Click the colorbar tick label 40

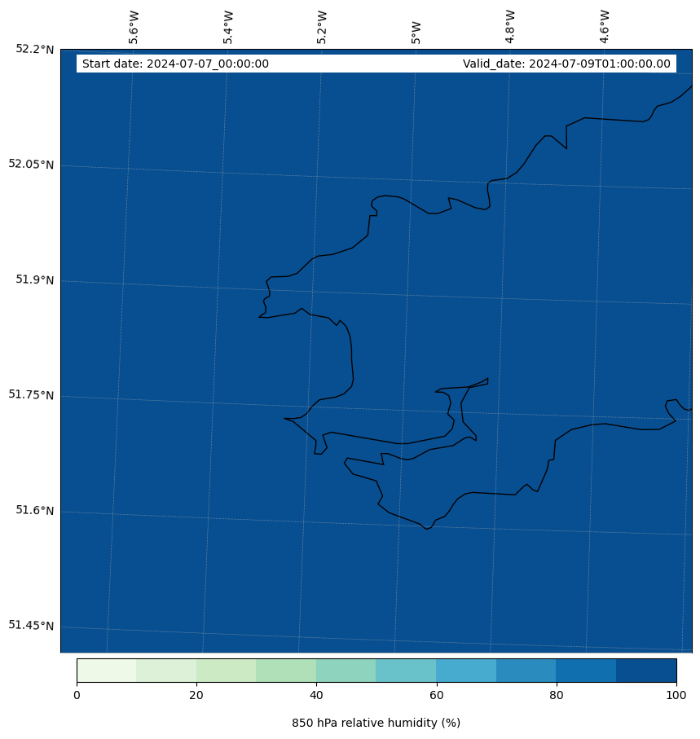(x=316, y=695)
